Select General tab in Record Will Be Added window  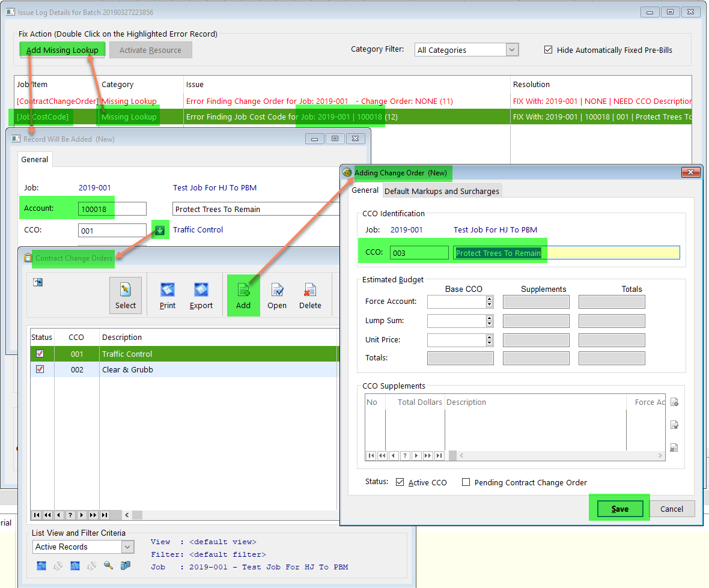click(x=35, y=160)
